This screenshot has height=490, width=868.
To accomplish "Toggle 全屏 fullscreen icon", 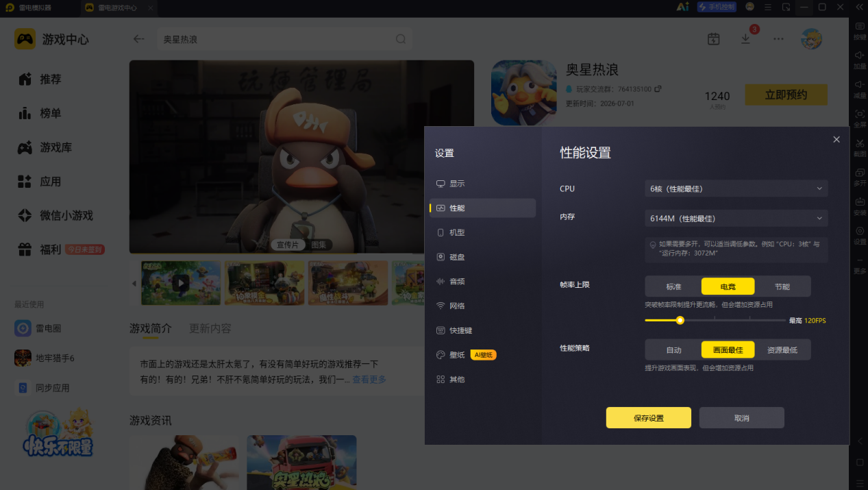I will (860, 117).
